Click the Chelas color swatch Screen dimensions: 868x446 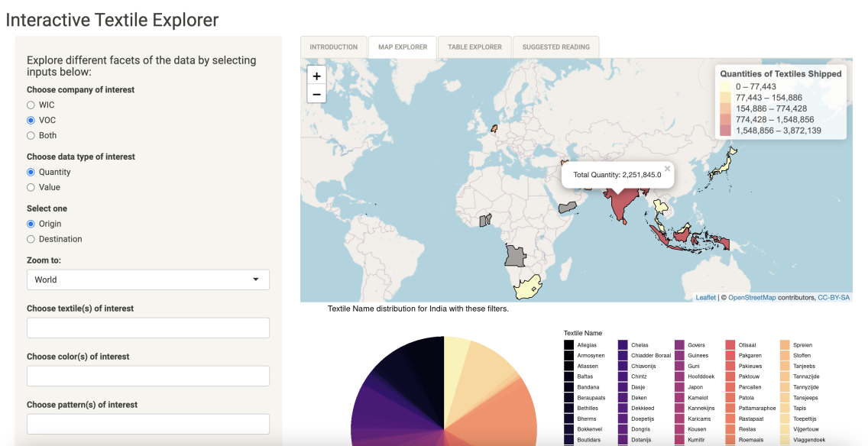(623, 344)
